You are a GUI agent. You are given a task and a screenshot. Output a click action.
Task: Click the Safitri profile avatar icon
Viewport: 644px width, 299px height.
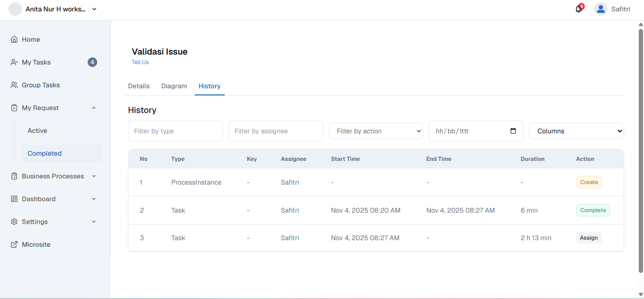600,9
